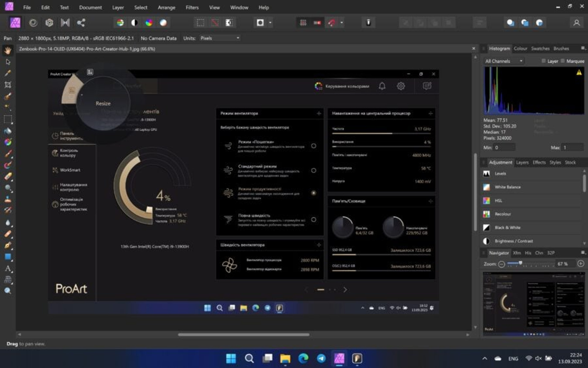Add a Brightness / Contrast adjustment
588x368 pixels.
(x=532, y=241)
